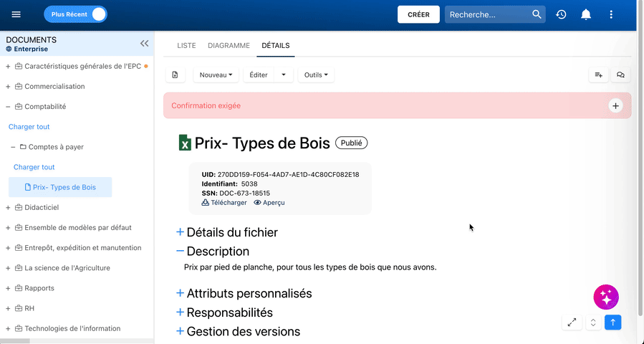Toggle the Plus Récent switch
Viewport: 644px width, 344px height.
[98, 14]
